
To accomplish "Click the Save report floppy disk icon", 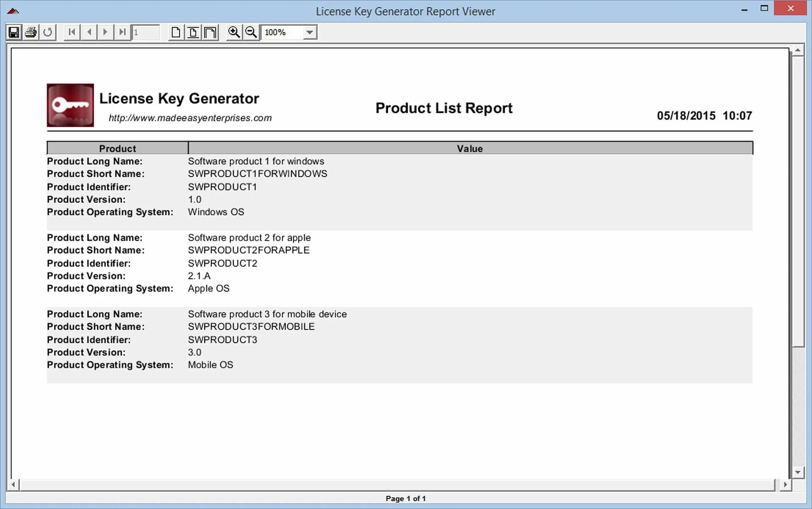I will click(x=14, y=32).
